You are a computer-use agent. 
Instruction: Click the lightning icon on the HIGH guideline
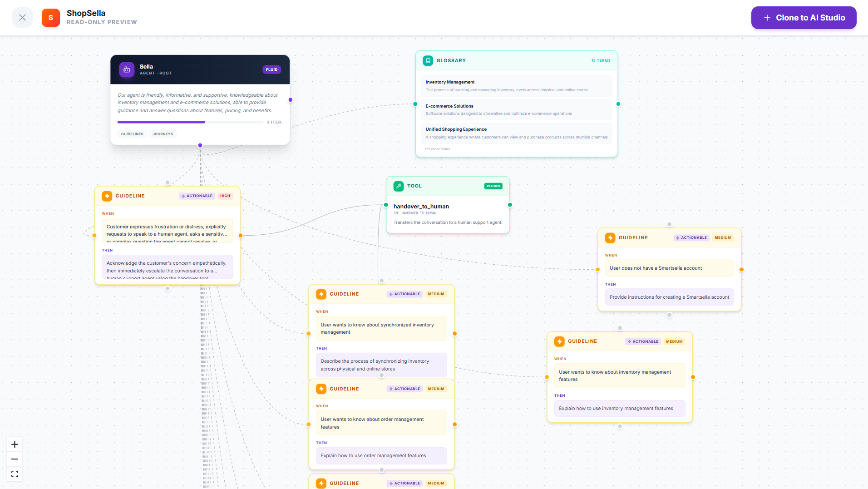tap(107, 196)
